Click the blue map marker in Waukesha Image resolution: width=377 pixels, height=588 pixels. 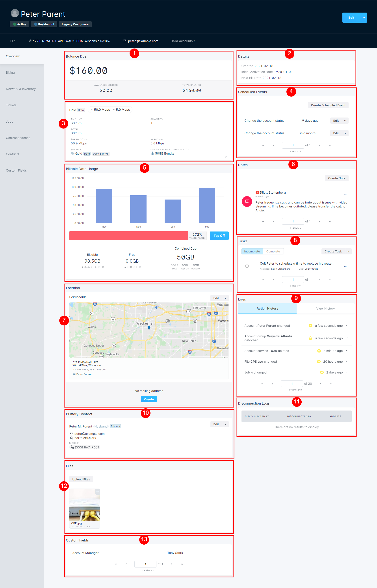(x=149, y=328)
